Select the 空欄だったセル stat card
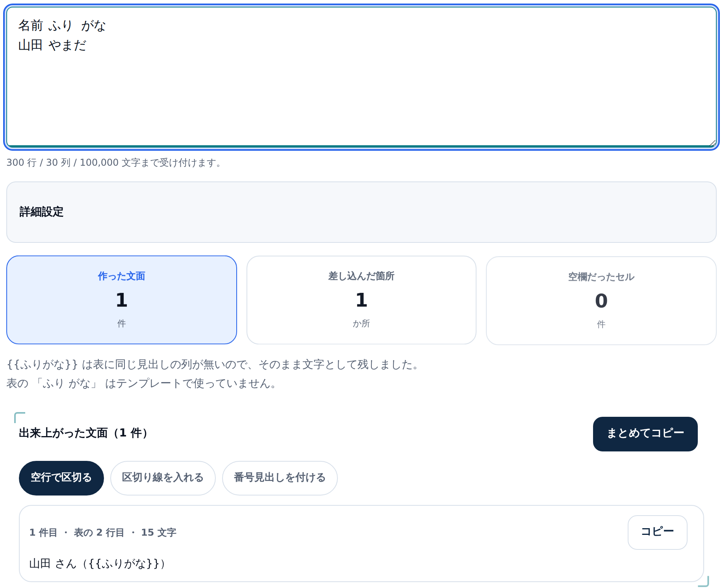 point(601,301)
